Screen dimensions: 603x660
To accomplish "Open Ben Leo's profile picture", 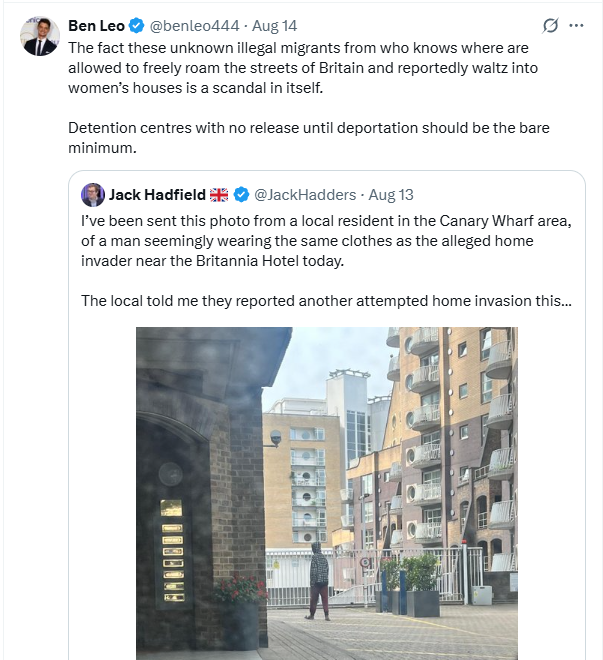I will (39, 36).
